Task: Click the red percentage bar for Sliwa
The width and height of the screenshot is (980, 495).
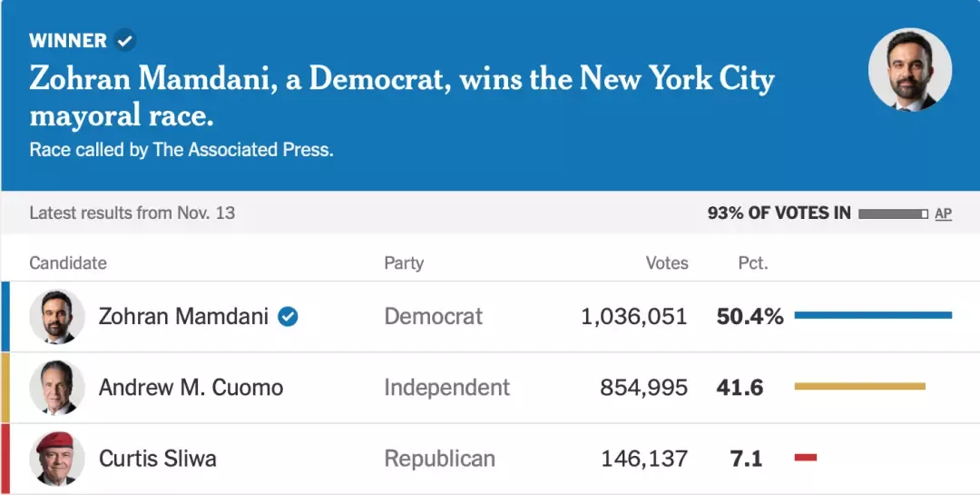Action: point(806,457)
